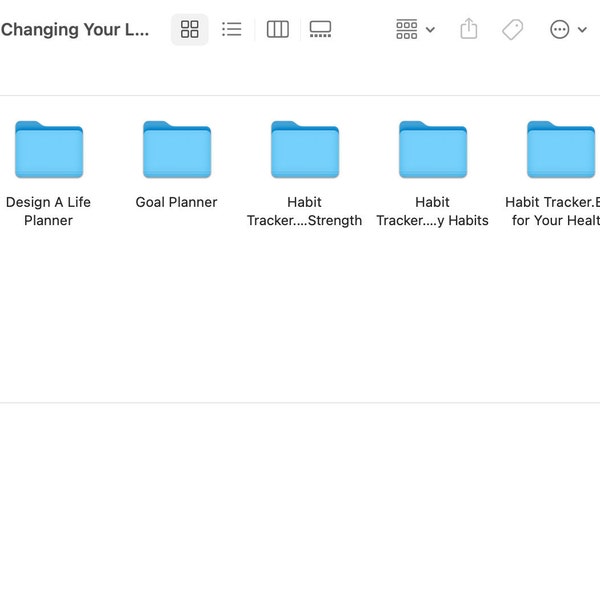Open the ellipsis action menu
Image resolution: width=600 pixels, height=600 pixels.
coord(559,29)
